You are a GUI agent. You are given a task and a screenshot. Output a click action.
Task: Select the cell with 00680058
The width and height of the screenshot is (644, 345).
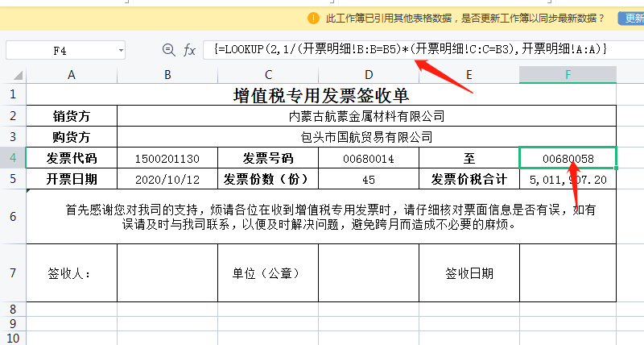click(568, 158)
